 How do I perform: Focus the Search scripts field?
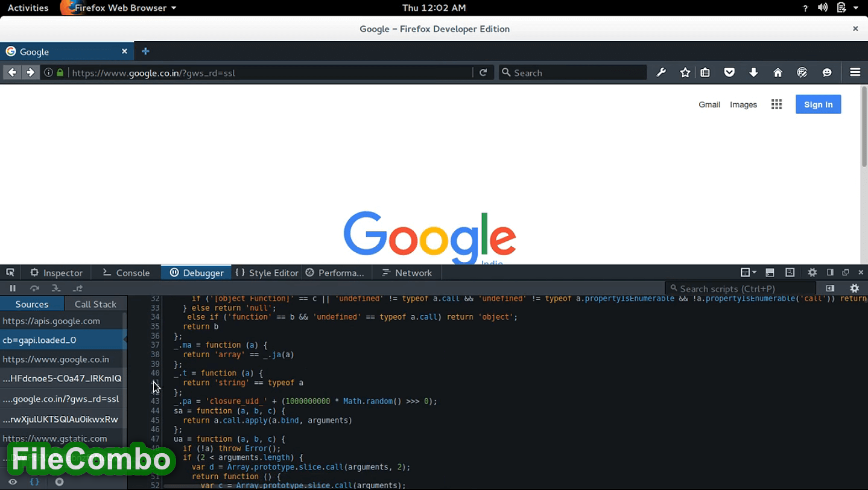click(741, 288)
